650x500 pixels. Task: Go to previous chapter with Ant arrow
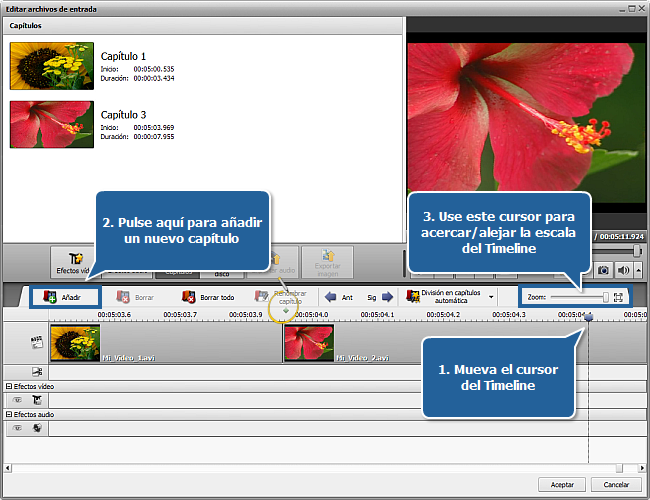tap(339, 297)
